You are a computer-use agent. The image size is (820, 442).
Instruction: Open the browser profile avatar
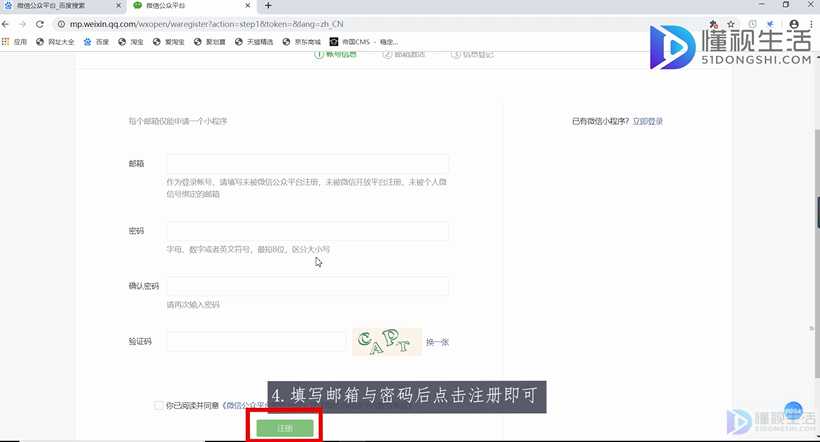(792, 23)
